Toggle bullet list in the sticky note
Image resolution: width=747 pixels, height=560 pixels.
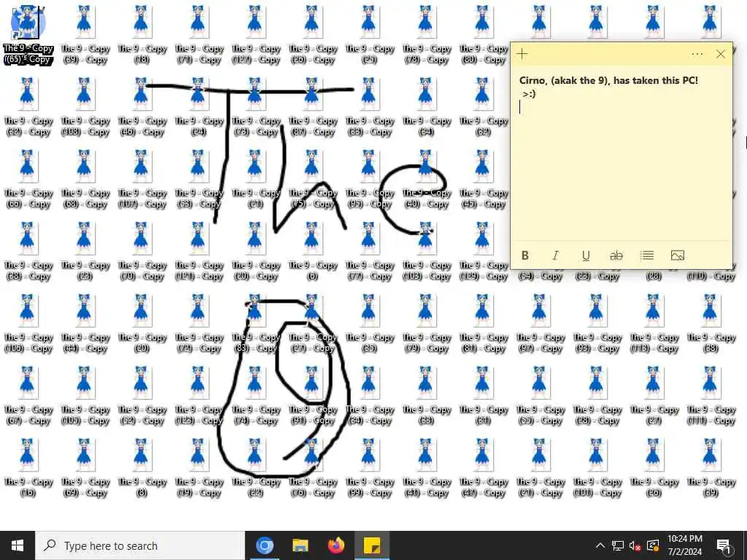[647, 256]
